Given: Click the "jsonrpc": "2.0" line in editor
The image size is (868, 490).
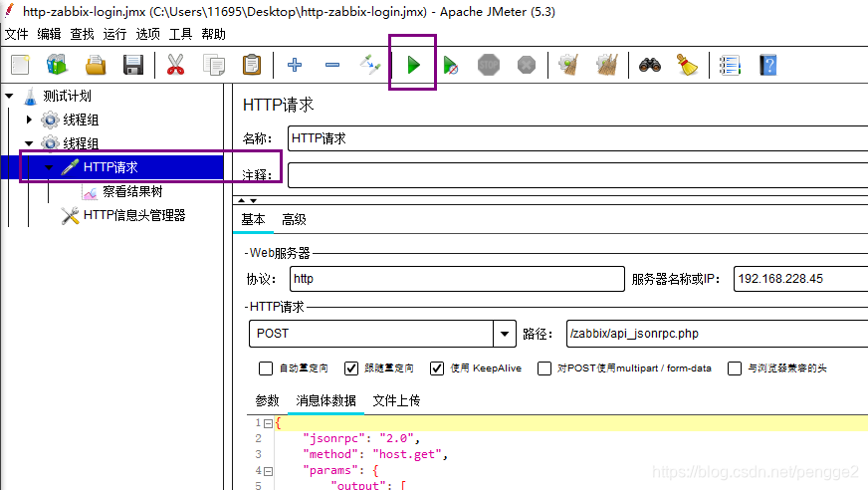Looking at the screenshot, I should click(361, 438).
